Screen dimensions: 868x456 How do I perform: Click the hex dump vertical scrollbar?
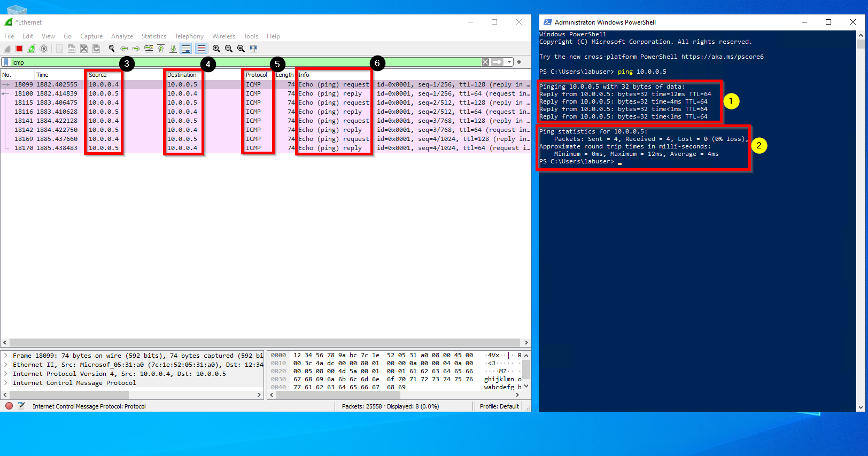[x=526, y=371]
